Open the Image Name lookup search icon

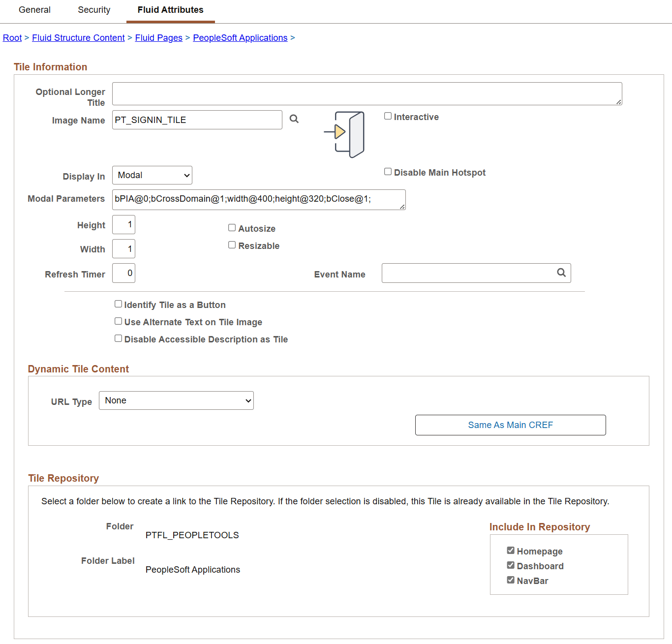[294, 120]
